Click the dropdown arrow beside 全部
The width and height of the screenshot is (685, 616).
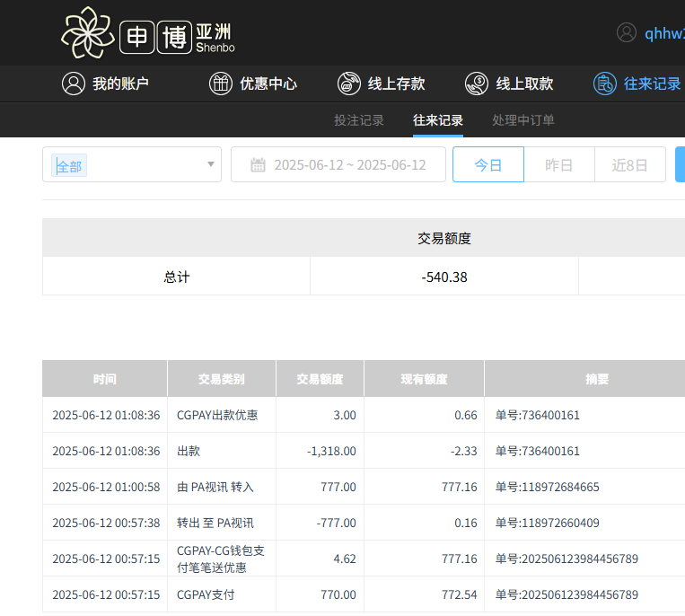tap(211, 165)
